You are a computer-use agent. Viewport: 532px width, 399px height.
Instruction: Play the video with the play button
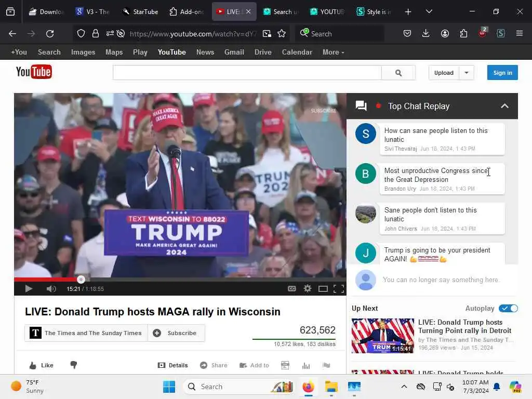(29, 289)
